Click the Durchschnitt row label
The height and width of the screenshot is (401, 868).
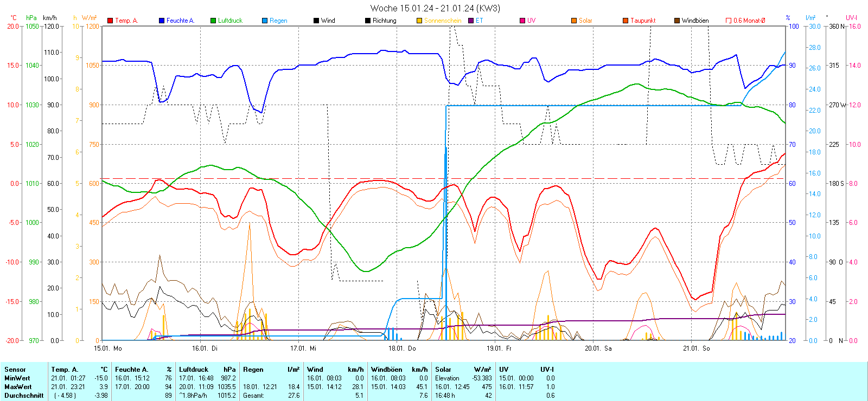pyautogui.click(x=24, y=396)
